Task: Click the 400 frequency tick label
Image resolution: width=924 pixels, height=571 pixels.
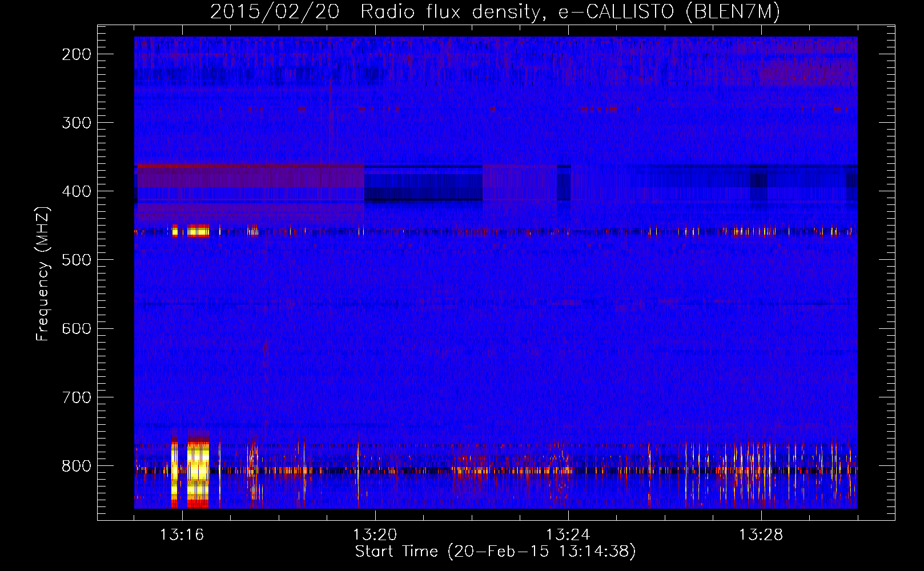Action: click(76, 191)
